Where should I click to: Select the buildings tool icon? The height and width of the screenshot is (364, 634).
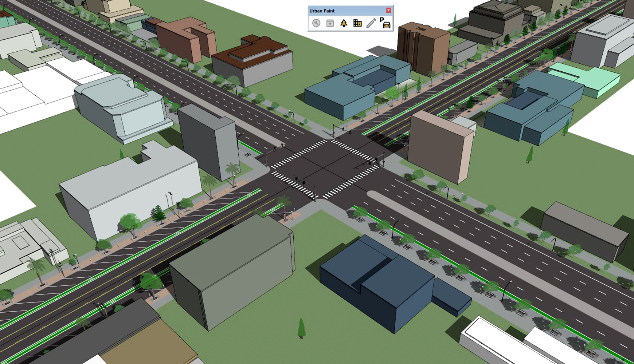(357, 23)
